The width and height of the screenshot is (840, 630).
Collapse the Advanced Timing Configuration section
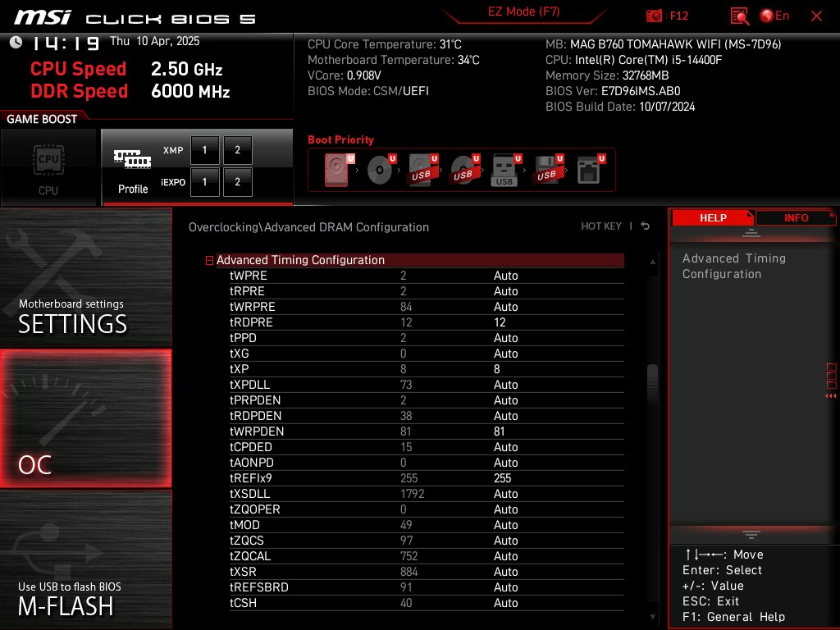[x=209, y=260]
